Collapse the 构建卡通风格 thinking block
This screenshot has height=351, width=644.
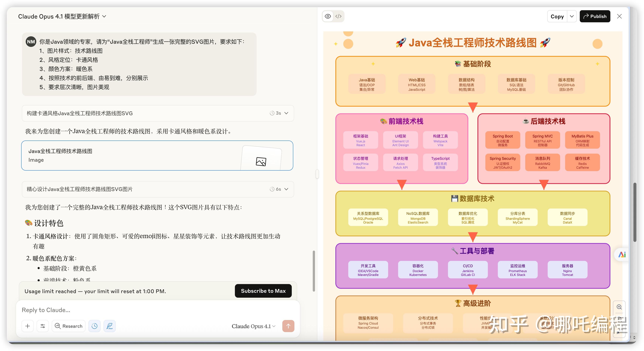pos(286,113)
